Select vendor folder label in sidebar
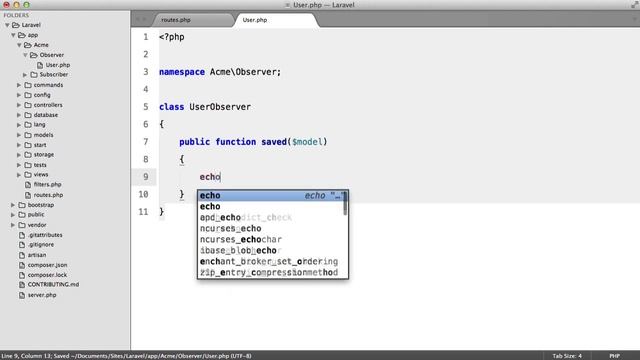Viewport: 640px width, 360px height. pos(37,225)
